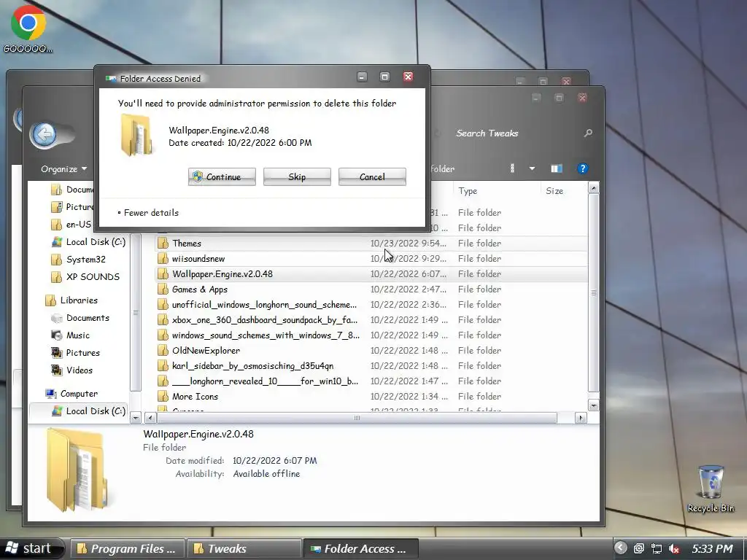Select Computer in navigation pane

coord(71,394)
